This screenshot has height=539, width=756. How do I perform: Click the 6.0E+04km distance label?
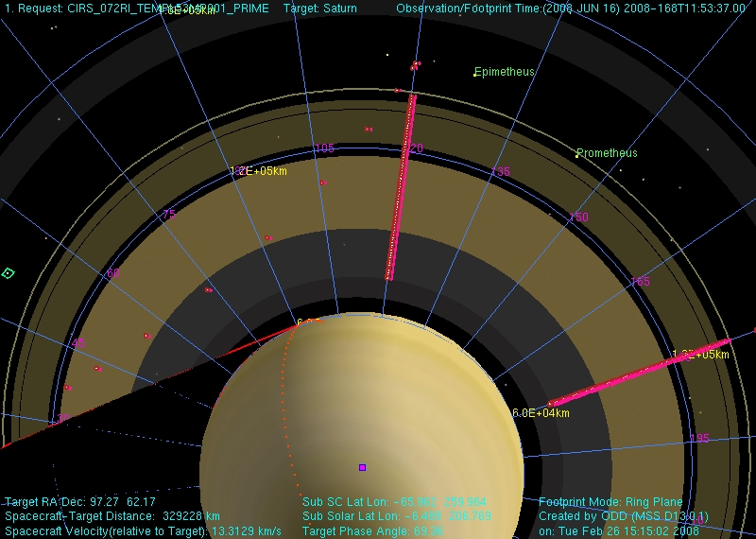coord(541,413)
